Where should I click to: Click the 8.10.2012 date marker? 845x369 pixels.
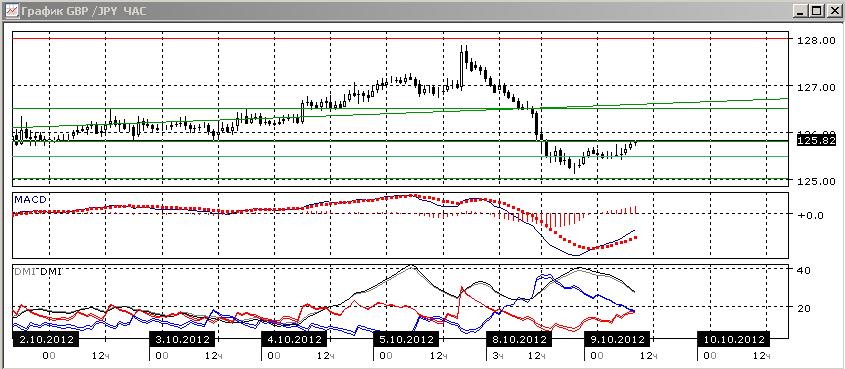519,339
